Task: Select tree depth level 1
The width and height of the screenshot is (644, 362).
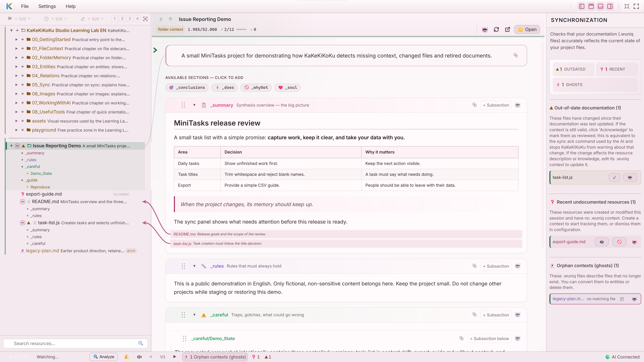Action: point(115,19)
